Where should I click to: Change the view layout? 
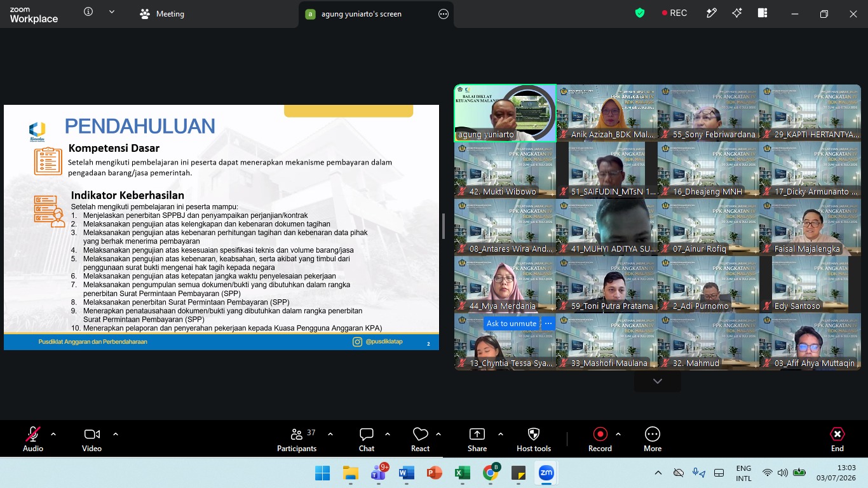tap(763, 13)
